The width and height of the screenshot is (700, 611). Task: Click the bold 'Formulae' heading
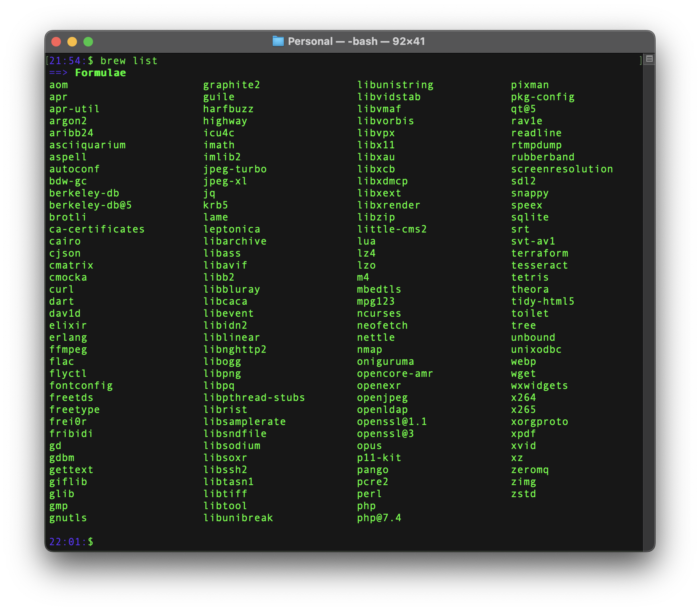pyautogui.click(x=100, y=73)
